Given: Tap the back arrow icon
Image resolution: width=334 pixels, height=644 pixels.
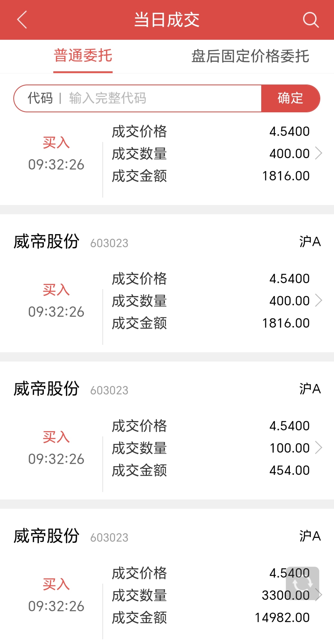Looking at the screenshot, I should (x=22, y=20).
